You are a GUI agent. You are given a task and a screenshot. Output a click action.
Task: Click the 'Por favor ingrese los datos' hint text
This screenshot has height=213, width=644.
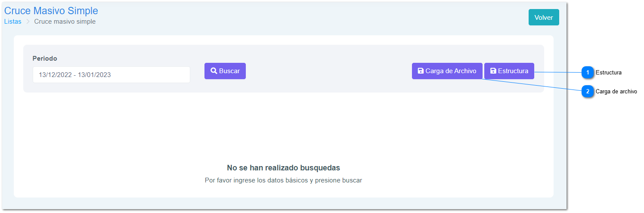pyautogui.click(x=283, y=180)
